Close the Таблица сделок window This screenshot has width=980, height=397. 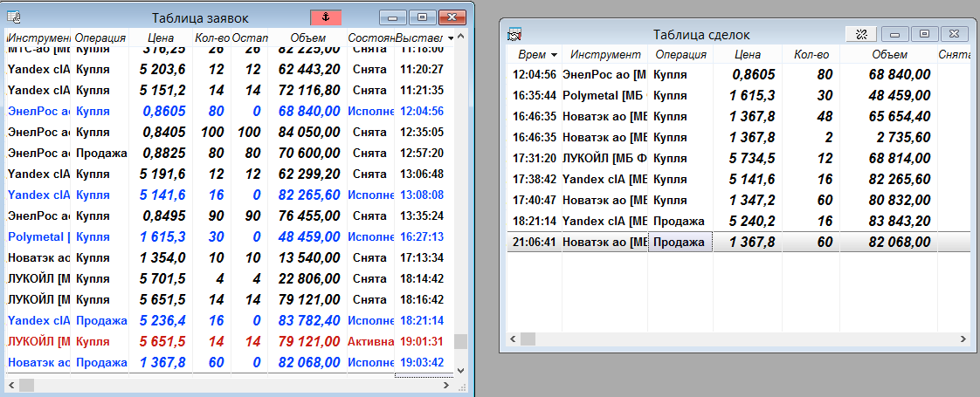pos(955,34)
